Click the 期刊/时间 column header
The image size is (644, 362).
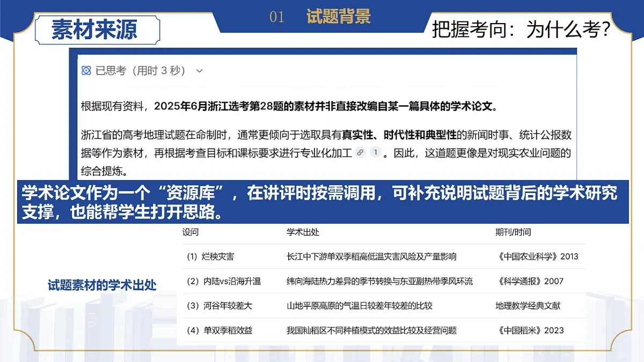[x=513, y=232]
